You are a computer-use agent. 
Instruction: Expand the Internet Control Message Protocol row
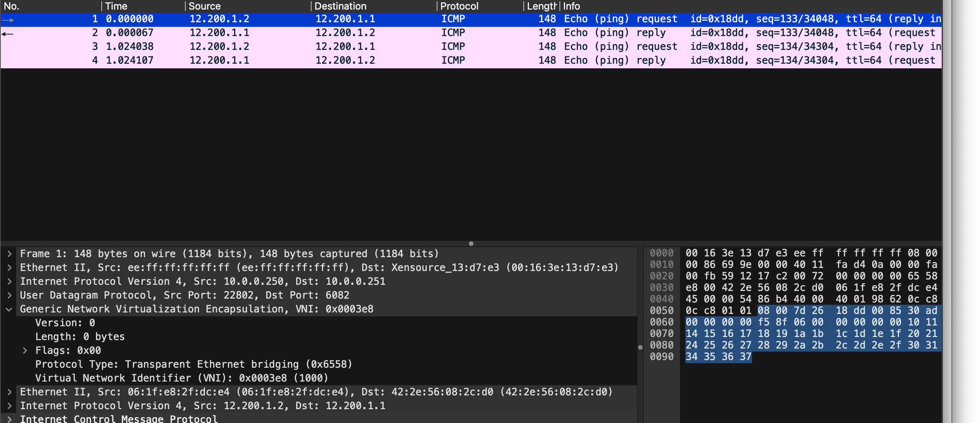tap(9, 419)
